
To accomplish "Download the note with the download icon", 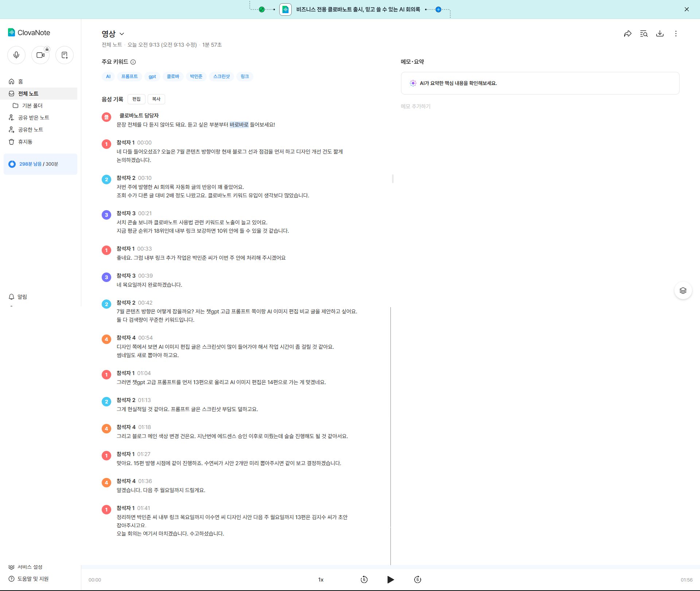I will tap(660, 34).
